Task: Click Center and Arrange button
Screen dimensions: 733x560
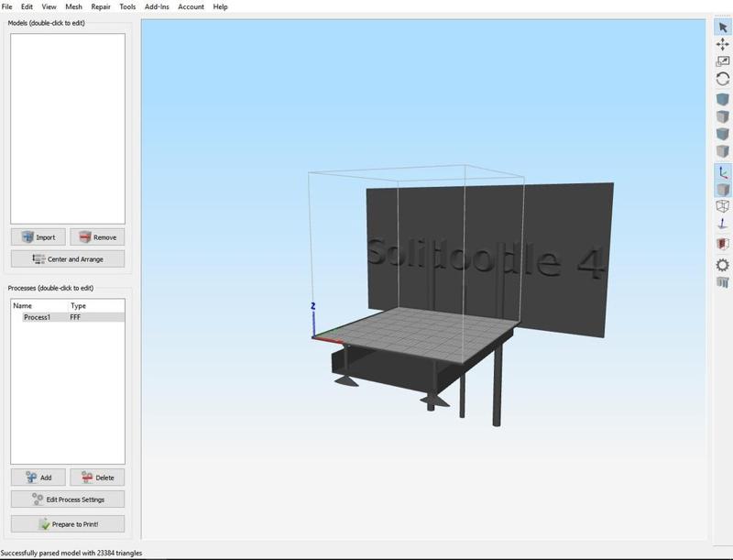Action: coord(68,259)
